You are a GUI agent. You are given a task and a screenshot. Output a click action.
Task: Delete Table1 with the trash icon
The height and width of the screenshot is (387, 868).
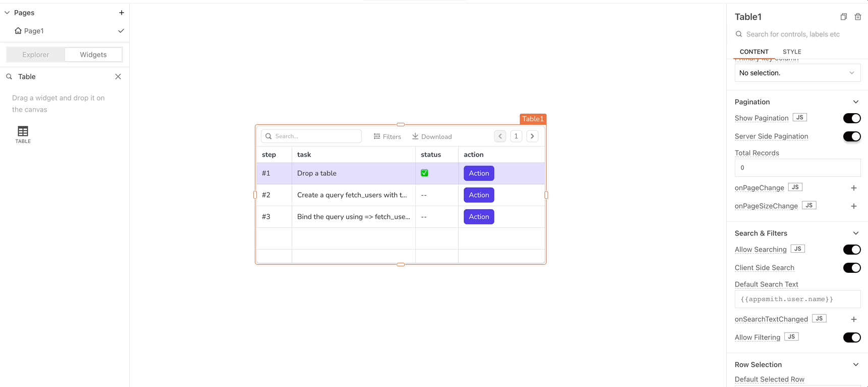coord(858,17)
